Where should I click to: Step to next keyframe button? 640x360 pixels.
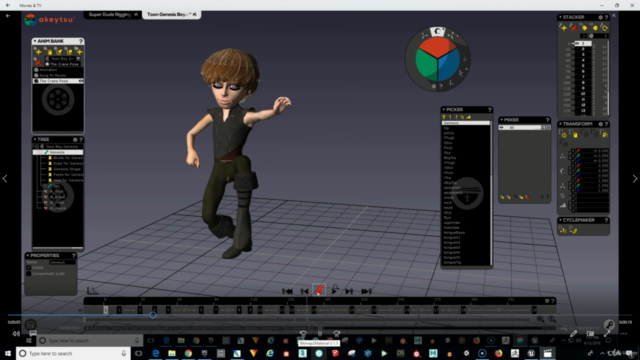click(349, 291)
